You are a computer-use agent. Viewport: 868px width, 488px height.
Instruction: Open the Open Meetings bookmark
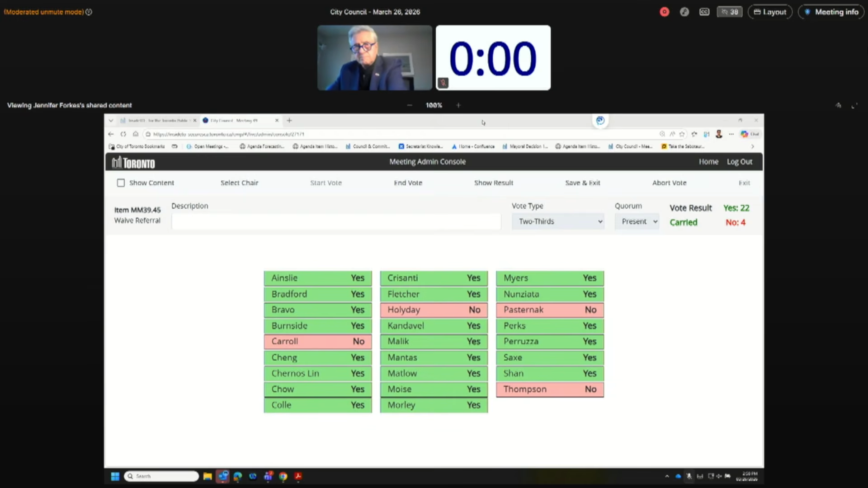click(208, 146)
